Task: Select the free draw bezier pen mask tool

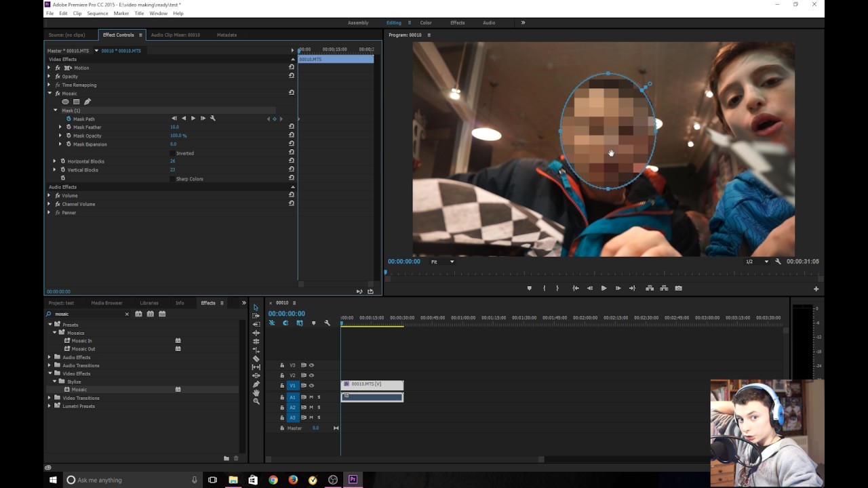Action: [87, 102]
